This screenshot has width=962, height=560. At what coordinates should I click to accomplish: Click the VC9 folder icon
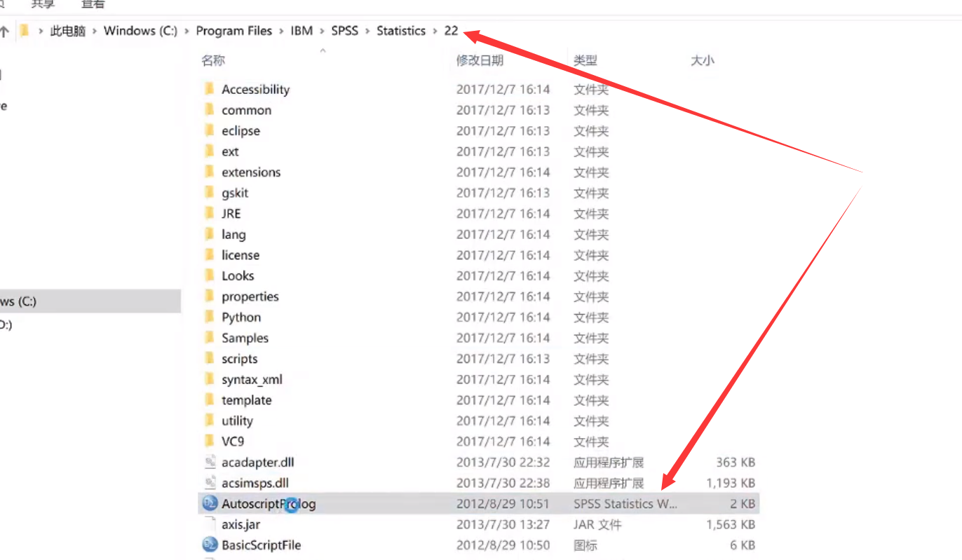coord(209,441)
